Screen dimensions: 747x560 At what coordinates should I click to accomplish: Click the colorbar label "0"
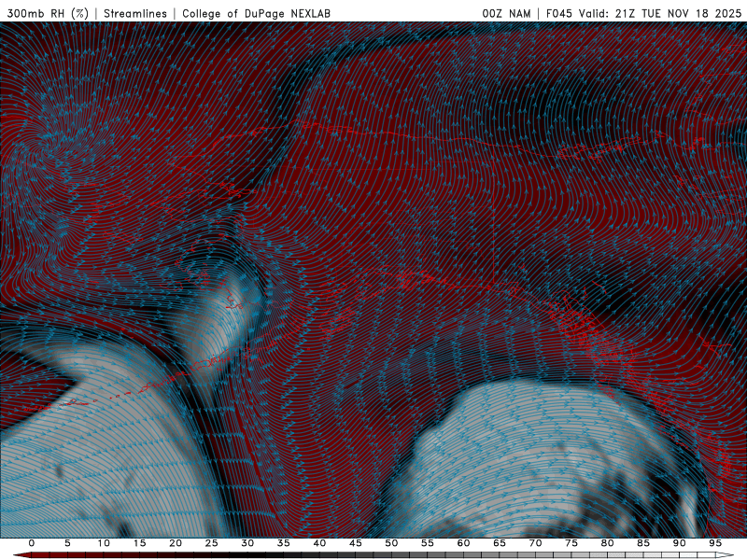32,543
